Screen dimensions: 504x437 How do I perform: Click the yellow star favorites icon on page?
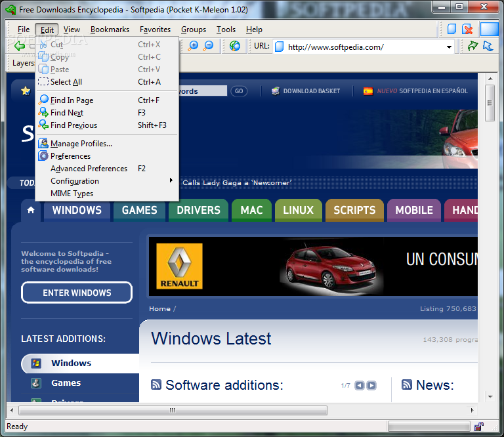26,91
